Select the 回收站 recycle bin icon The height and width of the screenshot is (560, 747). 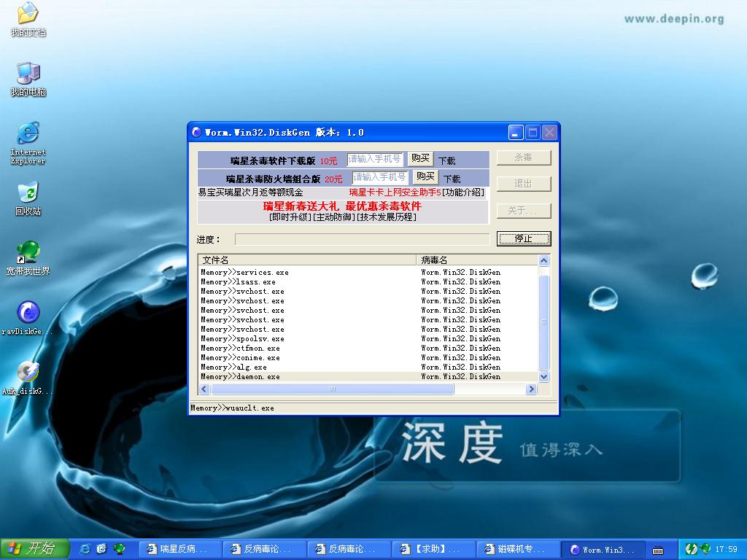click(28, 194)
